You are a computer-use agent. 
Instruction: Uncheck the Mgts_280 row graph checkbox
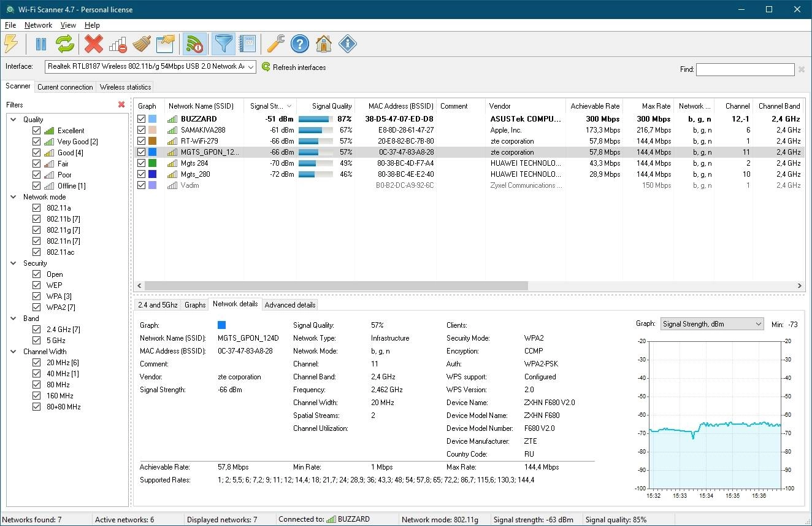pos(142,174)
